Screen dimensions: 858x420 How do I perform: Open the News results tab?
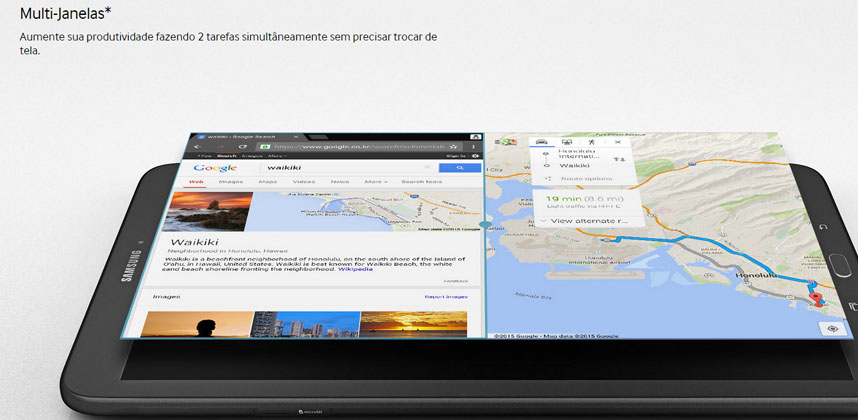point(340,182)
